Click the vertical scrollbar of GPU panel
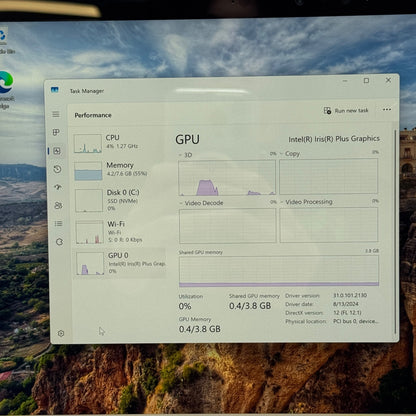This screenshot has height=416, width=416. point(396,232)
